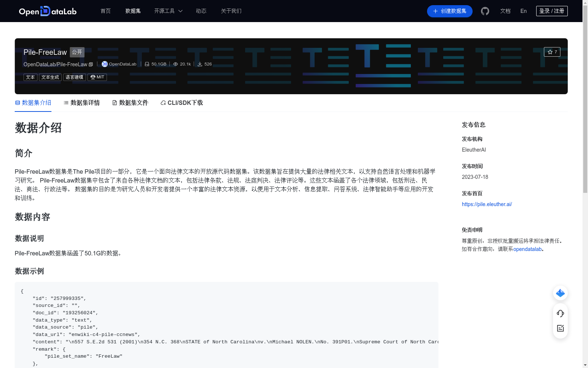Image resolution: width=588 pixels, height=368 pixels.
Task: Click the MIT license tag
Action: [97, 77]
